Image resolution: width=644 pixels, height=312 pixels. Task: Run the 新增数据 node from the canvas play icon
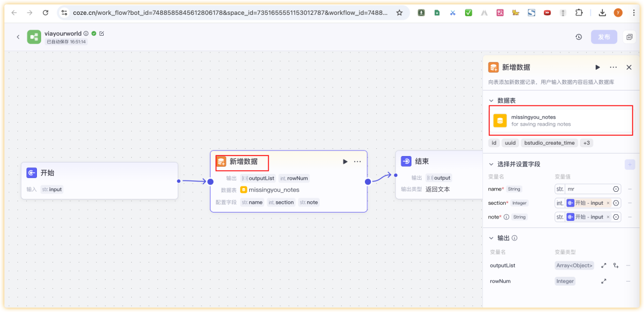pos(345,161)
